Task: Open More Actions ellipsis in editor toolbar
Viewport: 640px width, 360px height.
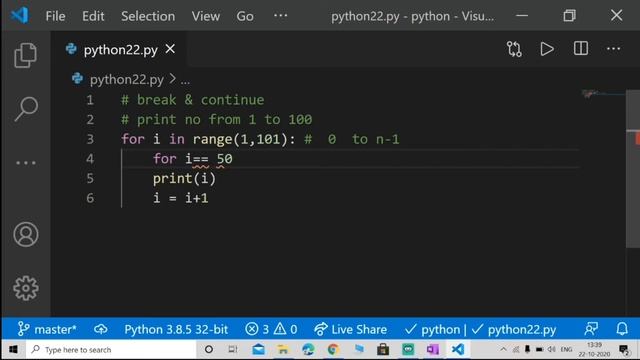Action: point(613,49)
